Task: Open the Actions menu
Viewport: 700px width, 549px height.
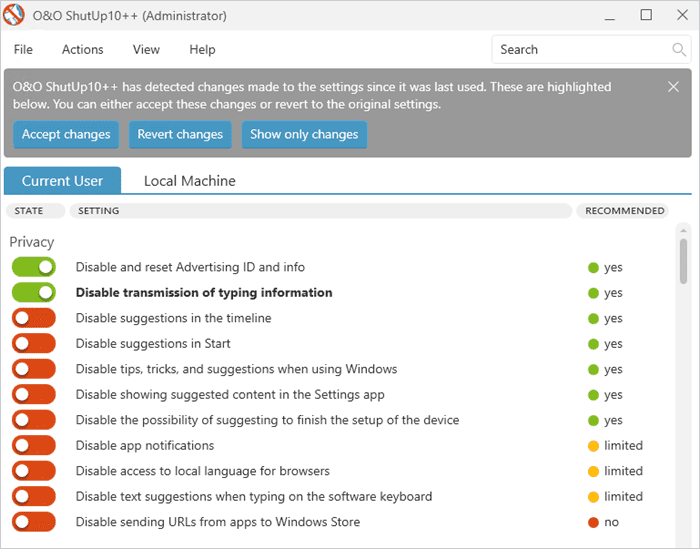Action: 83,50
